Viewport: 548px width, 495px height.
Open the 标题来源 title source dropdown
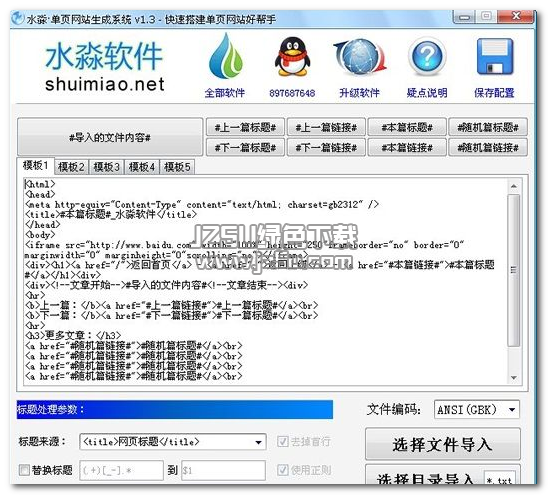pos(173,442)
